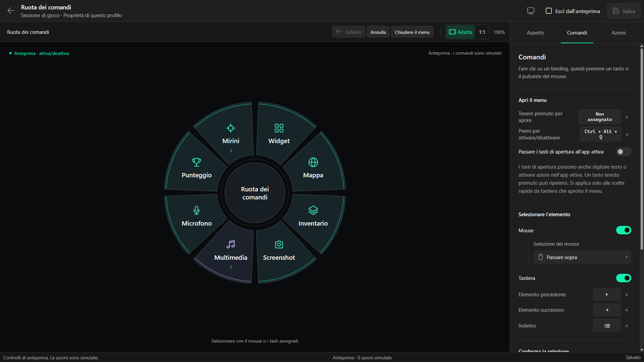Click the Ctrl + Alt + Q binding field
The width and height of the screenshot is (644, 362).
tap(600, 134)
